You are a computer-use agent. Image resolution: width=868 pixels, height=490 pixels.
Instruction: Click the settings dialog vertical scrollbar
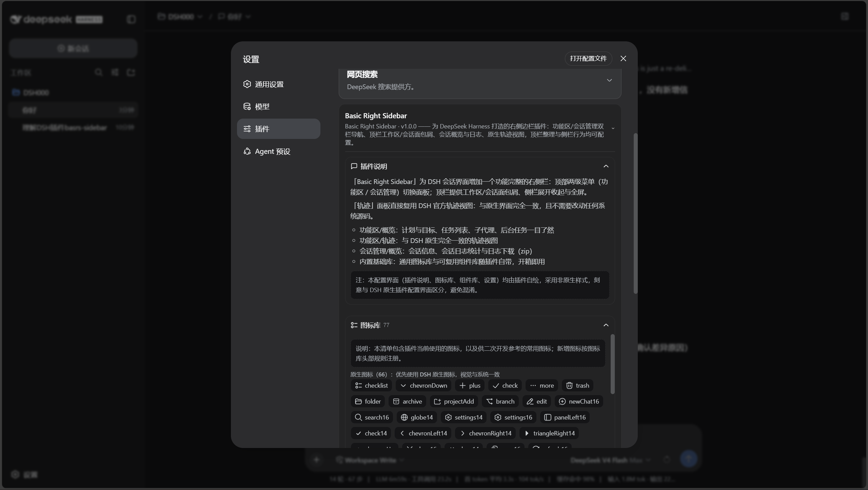tap(635, 213)
